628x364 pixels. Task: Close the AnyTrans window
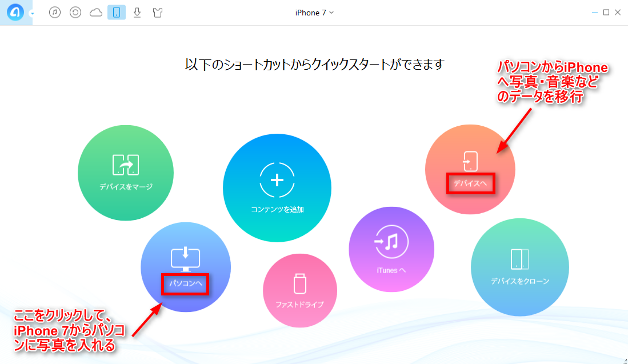(x=618, y=13)
